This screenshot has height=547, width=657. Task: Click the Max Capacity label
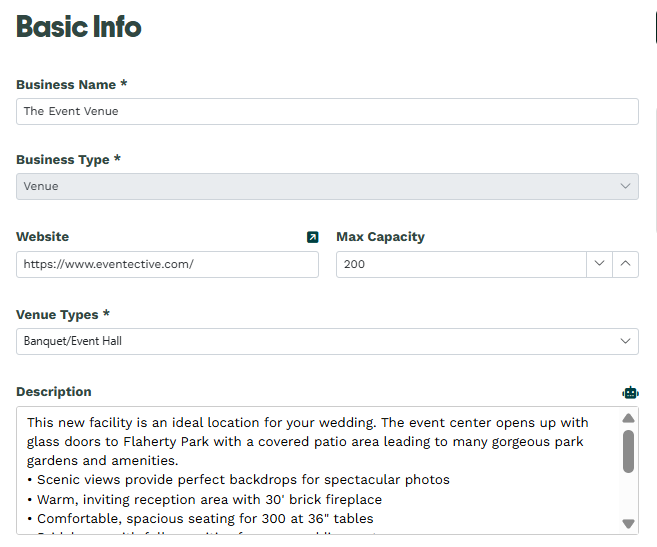tap(380, 237)
